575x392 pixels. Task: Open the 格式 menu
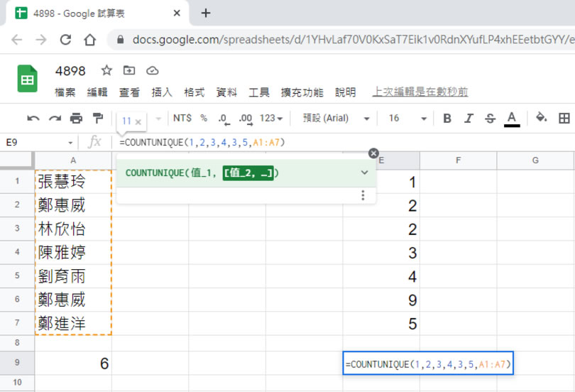(194, 92)
